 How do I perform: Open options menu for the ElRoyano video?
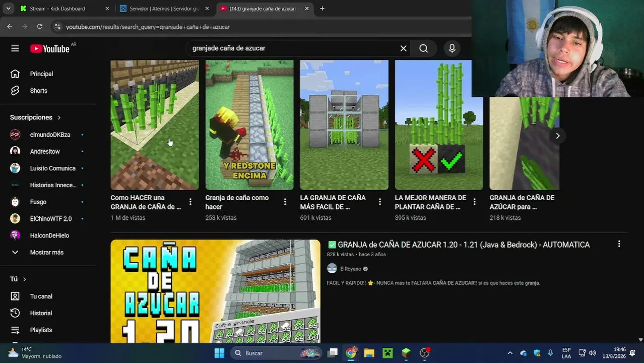[x=619, y=244]
